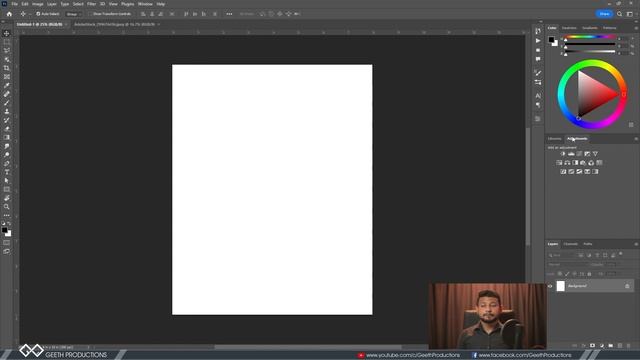Go to the Home screen icon
The image size is (640, 360).
9,14
